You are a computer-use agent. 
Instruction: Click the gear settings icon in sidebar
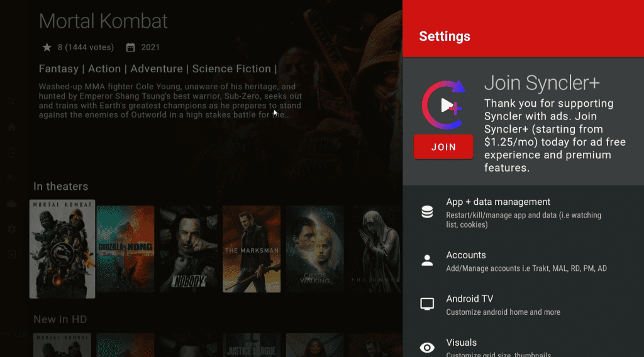point(11,229)
